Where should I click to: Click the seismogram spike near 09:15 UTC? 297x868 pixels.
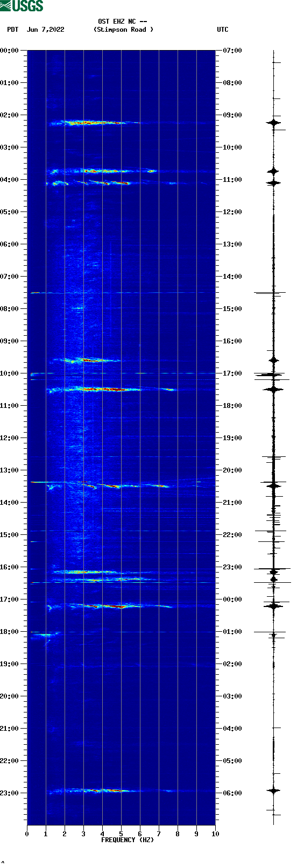pyautogui.click(x=273, y=123)
